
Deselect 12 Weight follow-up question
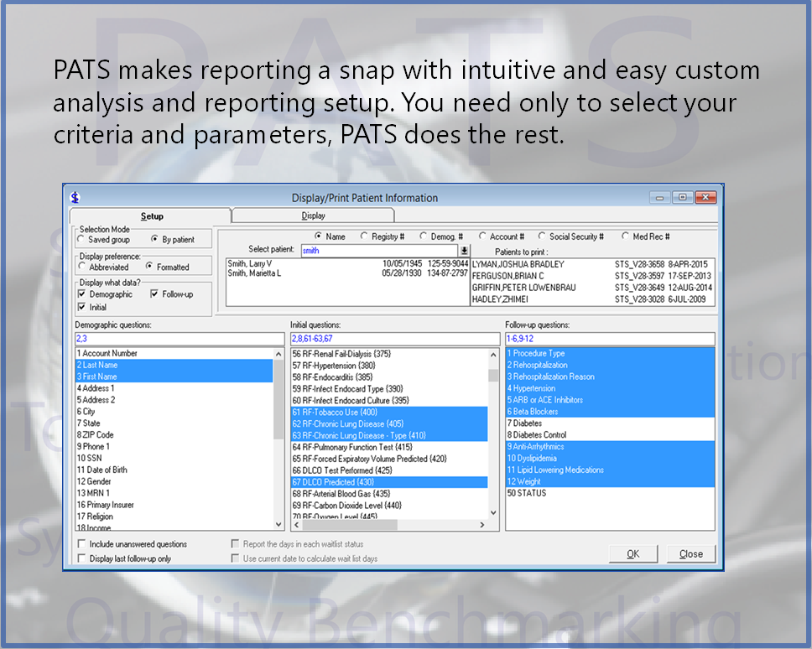click(x=610, y=481)
